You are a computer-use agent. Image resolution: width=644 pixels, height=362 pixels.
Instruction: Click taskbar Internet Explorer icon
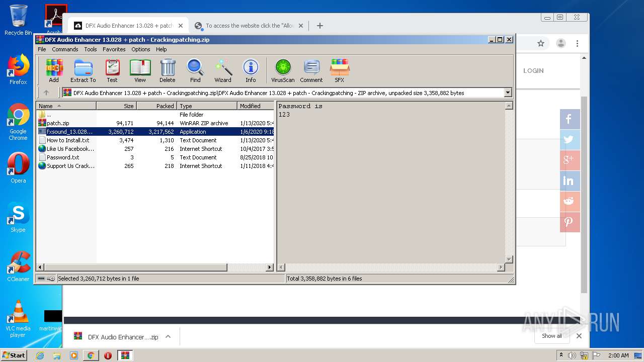pos(40,355)
